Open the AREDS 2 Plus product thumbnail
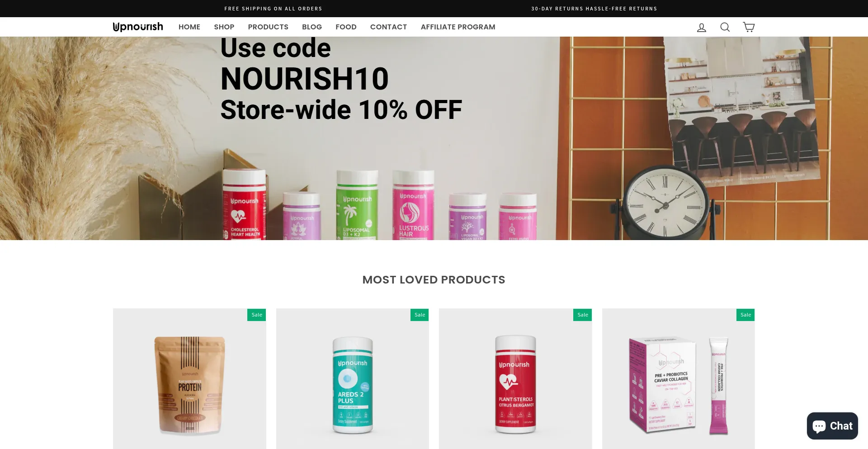The height and width of the screenshot is (449, 868). coord(353,379)
